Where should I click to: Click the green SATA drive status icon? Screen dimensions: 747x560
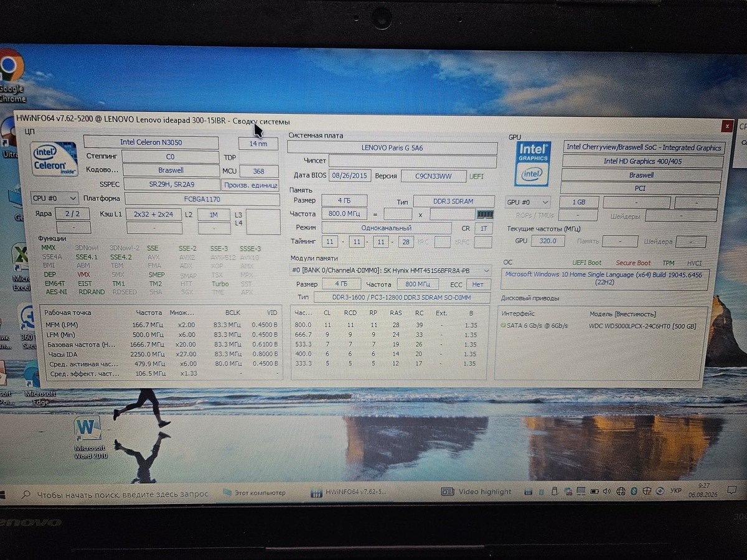point(503,325)
